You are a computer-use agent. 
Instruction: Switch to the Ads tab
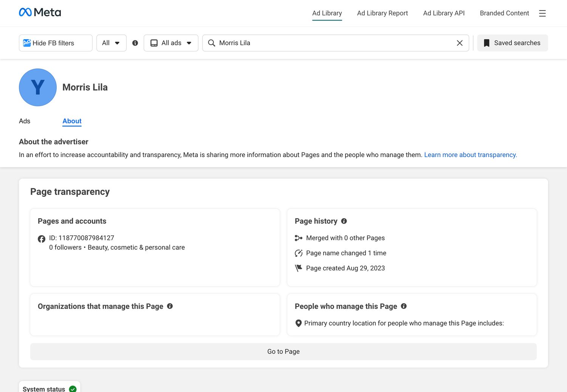(25, 121)
